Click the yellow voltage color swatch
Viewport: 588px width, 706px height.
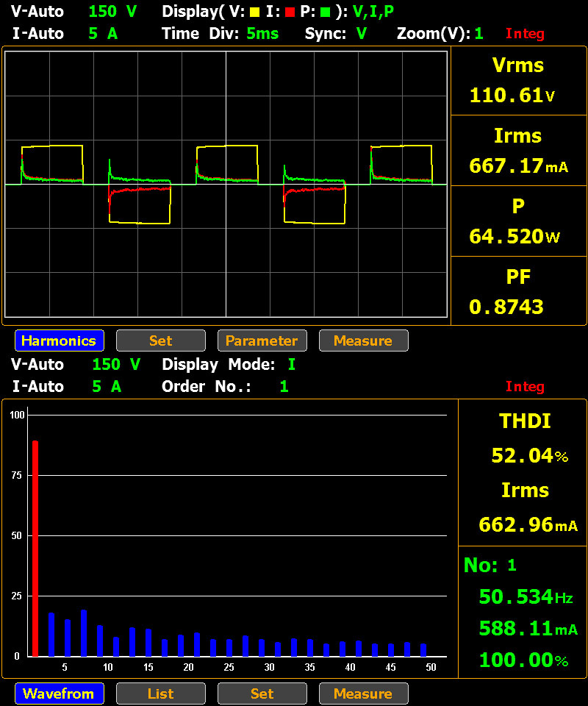pyautogui.click(x=254, y=13)
